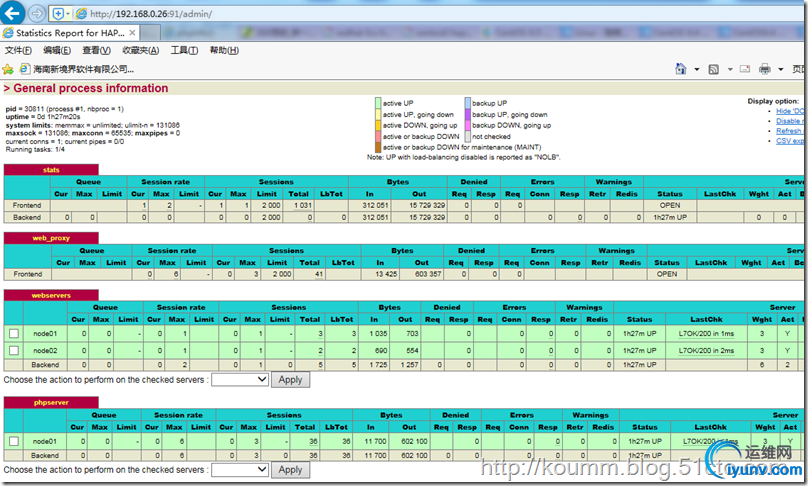Click the Read Mail envelope icon
The image size is (808, 486).
[x=745, y=69]
